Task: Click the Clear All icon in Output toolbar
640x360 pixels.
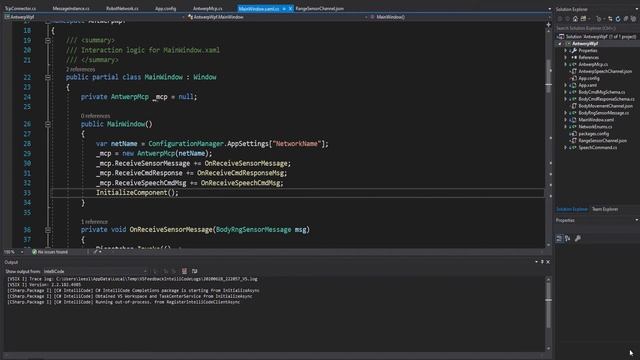Action: click(x=184, y=271)
